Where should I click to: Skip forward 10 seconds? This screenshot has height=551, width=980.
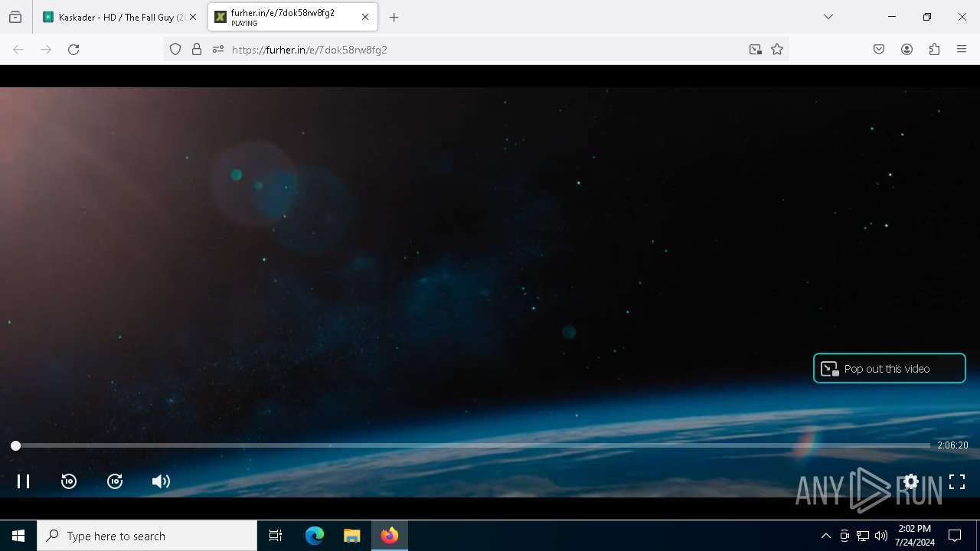pos(115,481)
